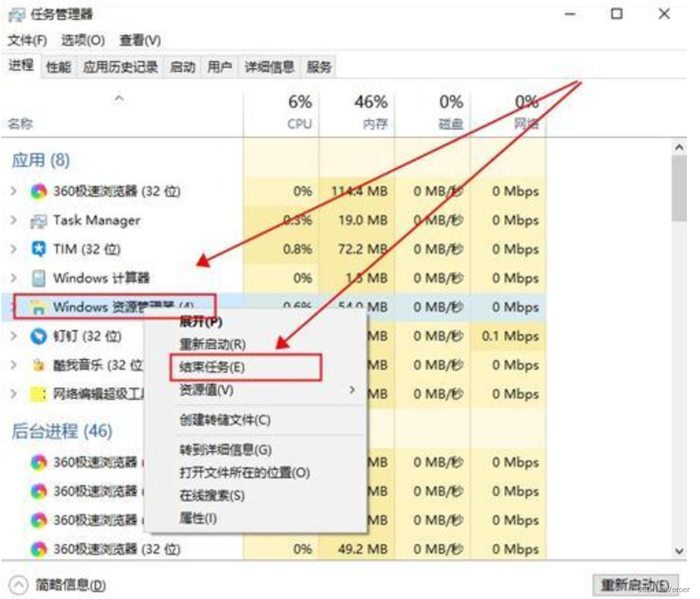
Task: Open the 资源值(V) submenu arrow
Action: (352, 390)
